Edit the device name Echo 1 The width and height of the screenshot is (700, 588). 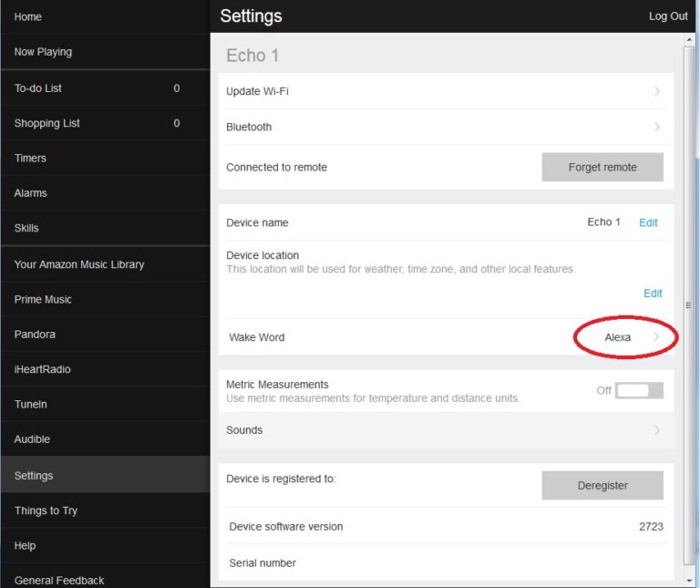pos(648,222)
